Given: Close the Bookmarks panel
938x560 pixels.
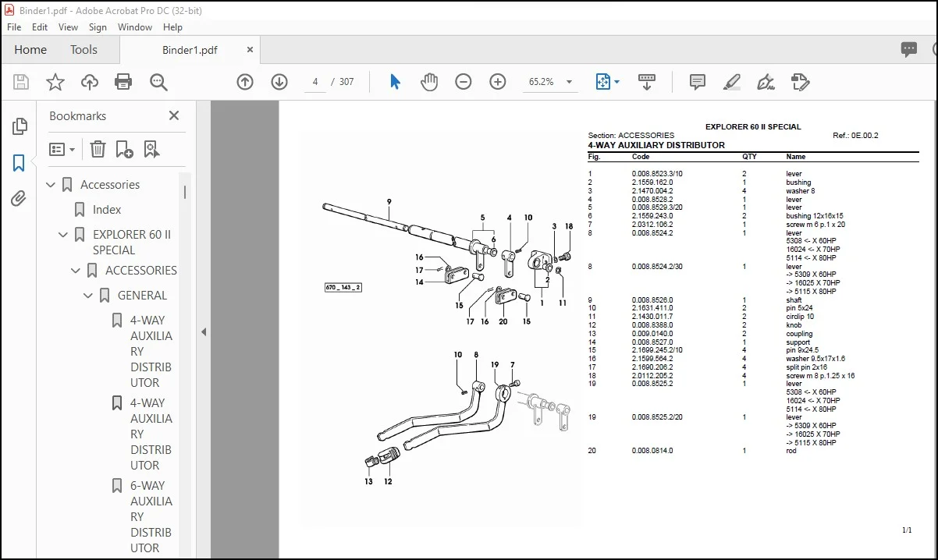Looking at the screenshot, I should click(174, 115).
